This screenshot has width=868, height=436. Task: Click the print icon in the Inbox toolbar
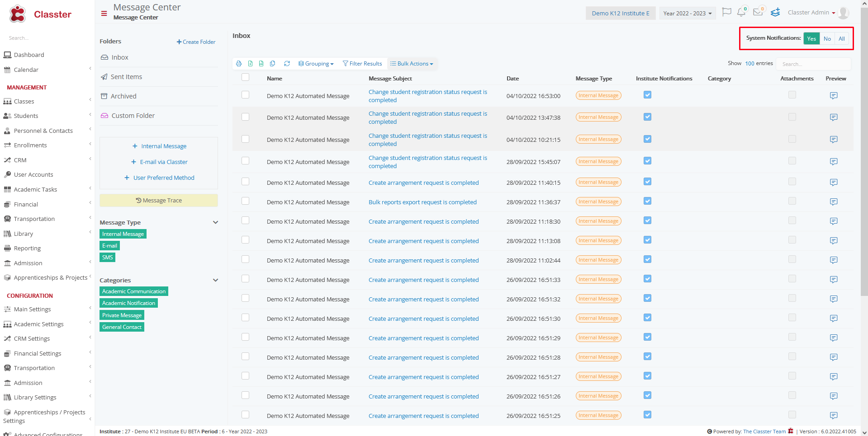coord(239,64)
